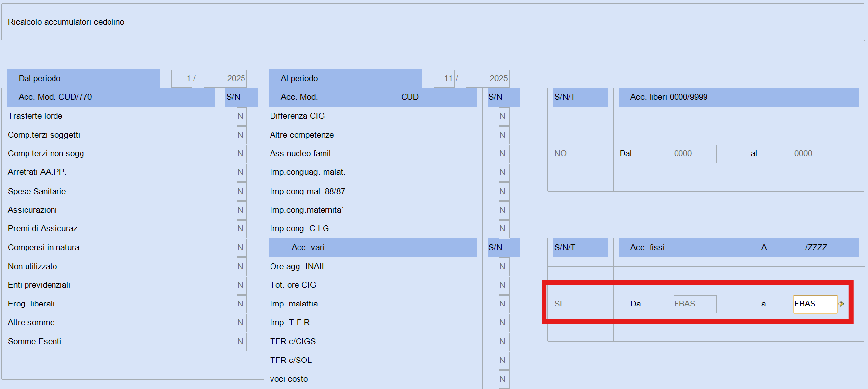This screenshot has height=389, width=868.
Task: Select the S/N field for Imp.cong.mal. 88/87
Action: coord(504,192)
